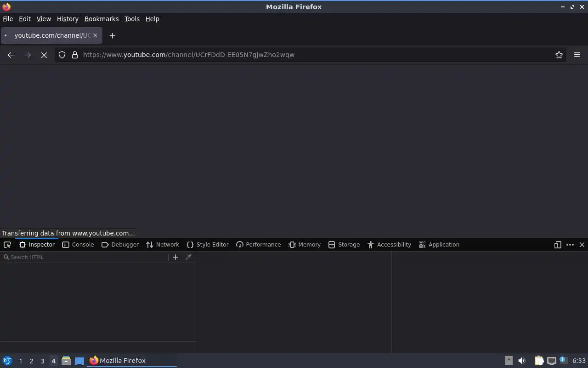Image resolution: width=588 pixels, height=368 pixels.
Task: Switch to the Memory panel
Action: point(305,245)
